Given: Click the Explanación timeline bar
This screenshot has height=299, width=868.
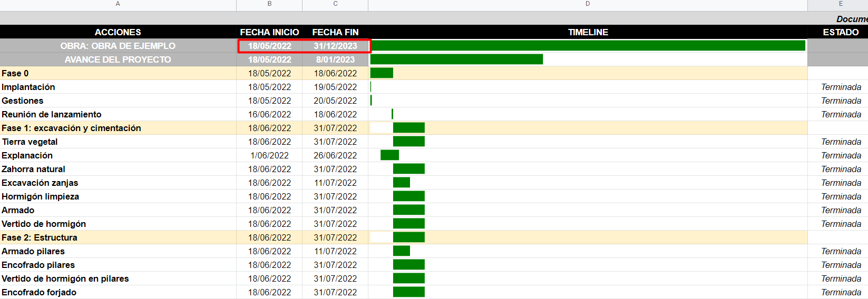Looking at the screenshot, I should tap(389, 155).
